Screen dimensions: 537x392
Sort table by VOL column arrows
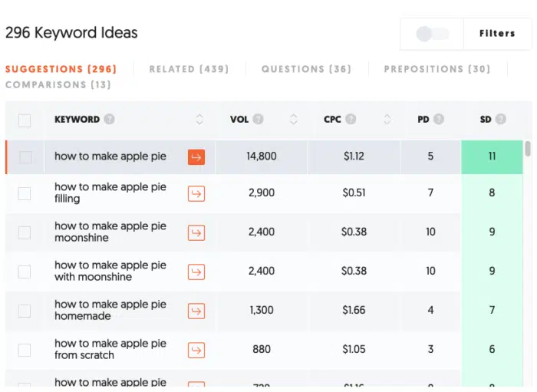293,120
